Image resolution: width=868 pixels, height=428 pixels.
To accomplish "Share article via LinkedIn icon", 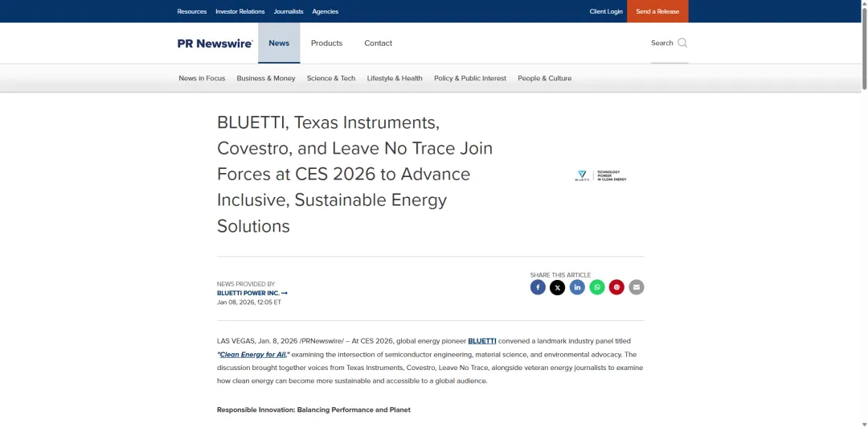I will 577,287.
